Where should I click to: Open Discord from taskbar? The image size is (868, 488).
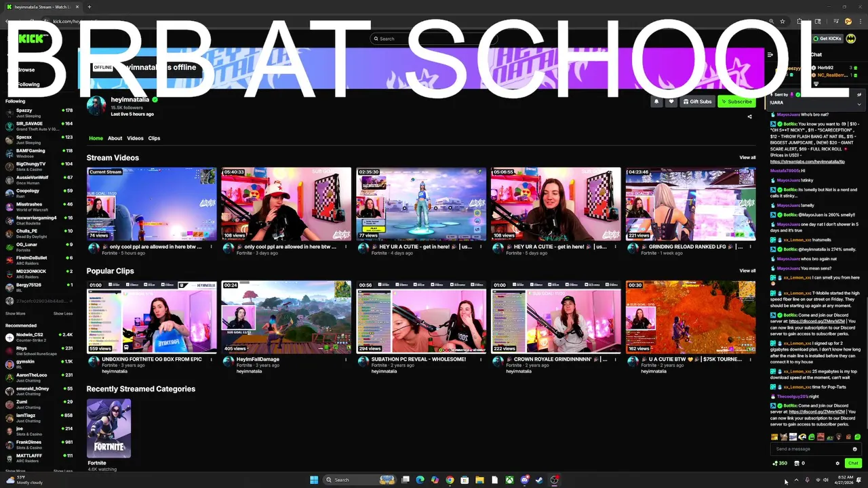524,480
